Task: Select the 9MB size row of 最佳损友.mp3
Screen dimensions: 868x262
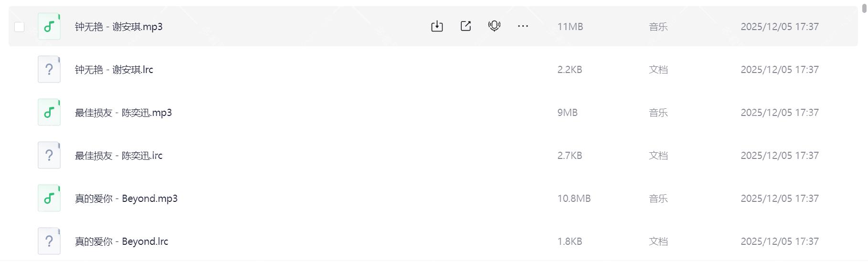Action: click(x=567, y=113)
